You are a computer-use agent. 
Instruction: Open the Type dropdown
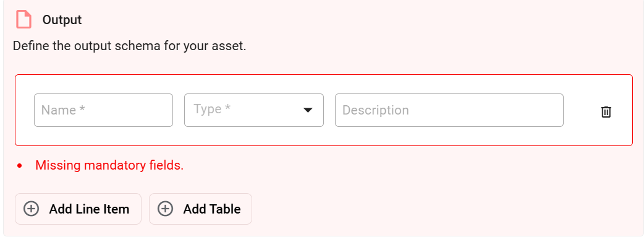254,110
